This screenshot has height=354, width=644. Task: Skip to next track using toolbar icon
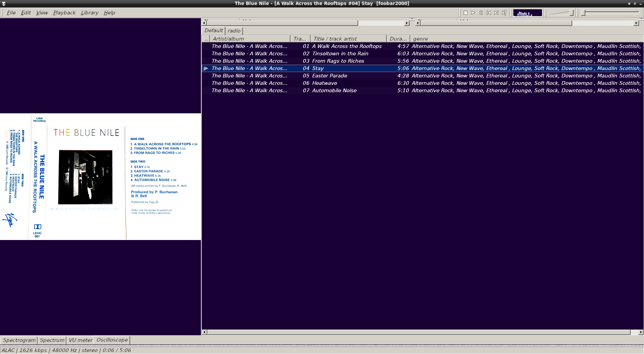point(496,13)
